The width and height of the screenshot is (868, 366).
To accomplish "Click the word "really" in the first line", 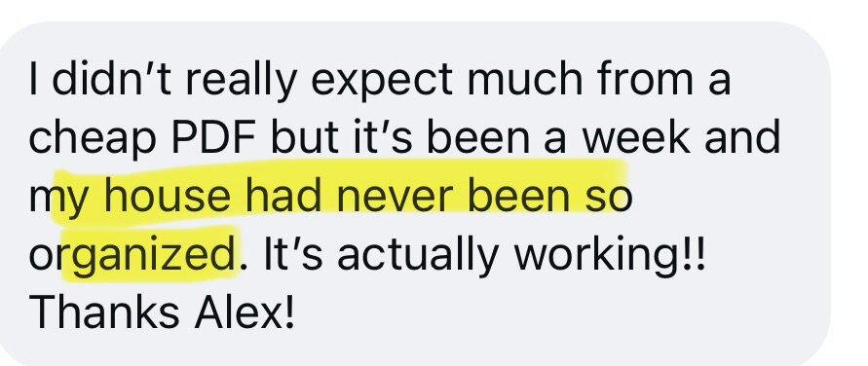I will pos(240,81).
